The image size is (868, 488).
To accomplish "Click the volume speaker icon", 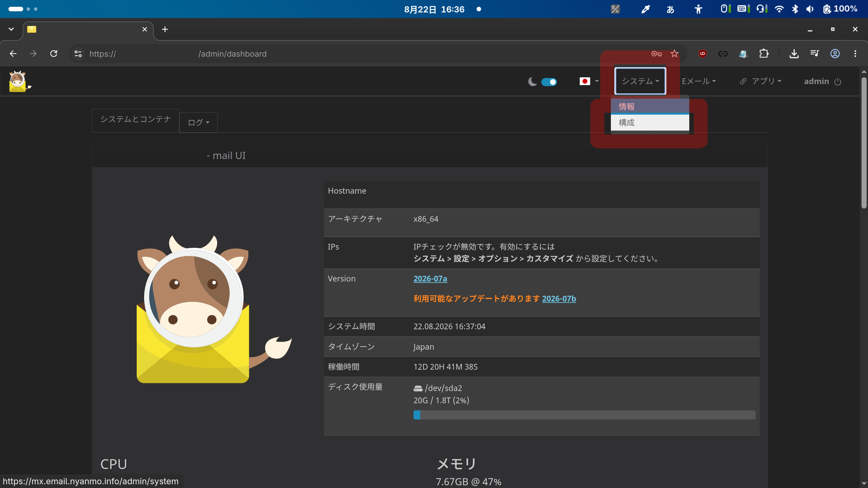I will (x=810, y=9).
